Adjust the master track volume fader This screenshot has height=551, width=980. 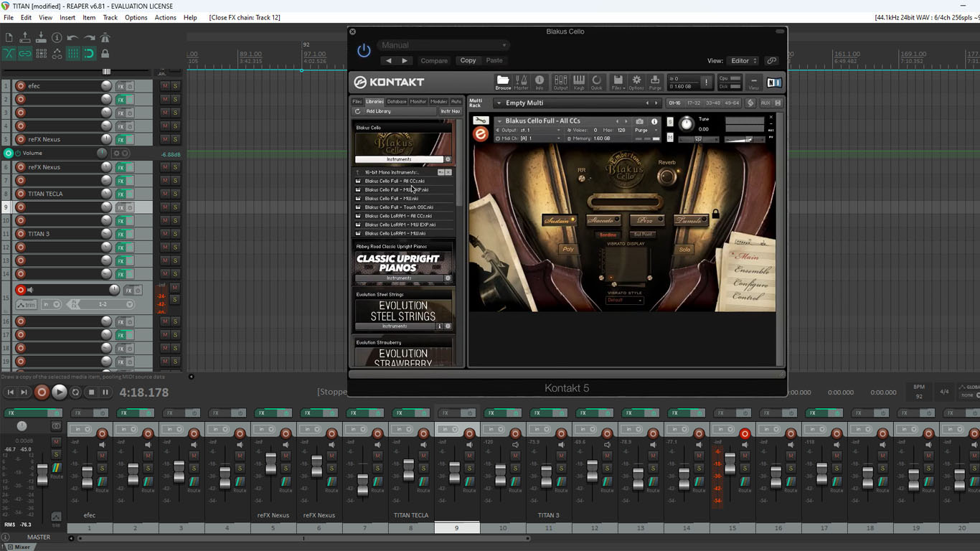pos(42,474)
